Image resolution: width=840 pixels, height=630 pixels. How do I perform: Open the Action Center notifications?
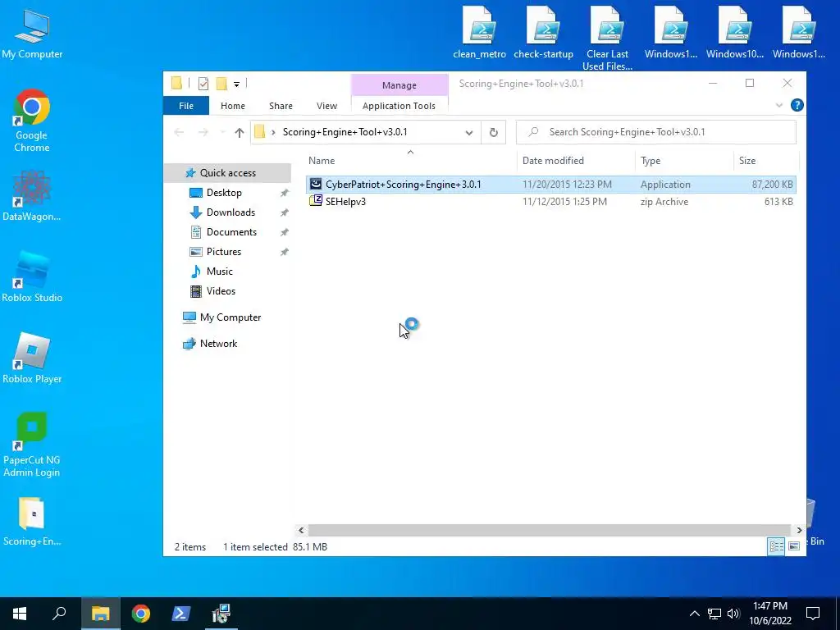point(813,614)
